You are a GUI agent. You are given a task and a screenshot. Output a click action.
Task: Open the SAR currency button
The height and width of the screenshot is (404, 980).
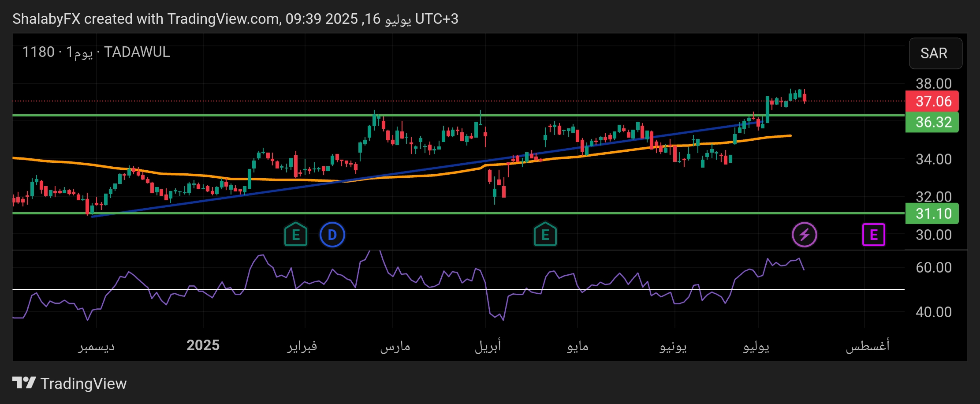pos(935,53)
